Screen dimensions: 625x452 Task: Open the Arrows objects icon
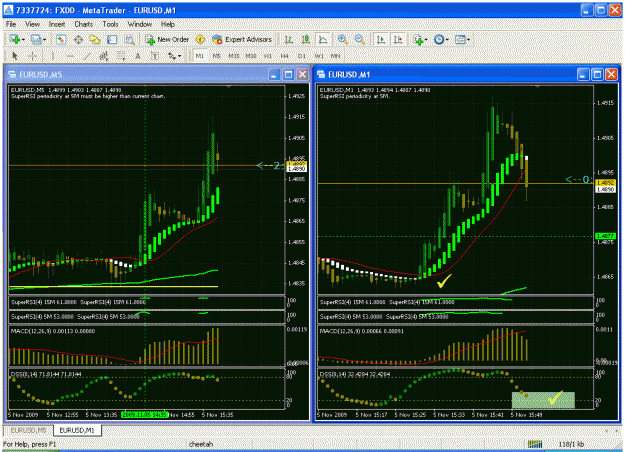click(172, 56)
